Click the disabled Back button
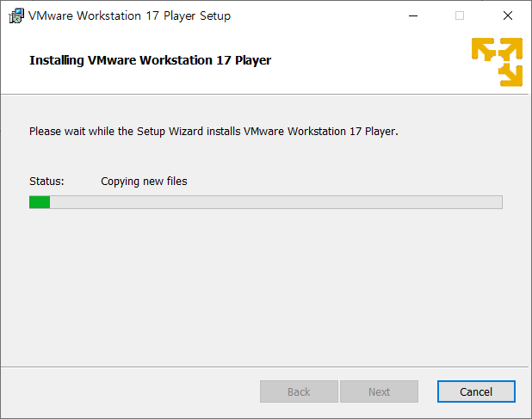The width and height of the screenshot is (532, 419). click(299, 391)
